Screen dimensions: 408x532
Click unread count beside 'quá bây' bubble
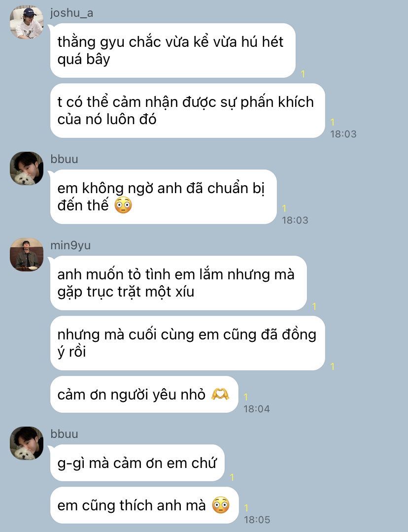coord(303,73)
